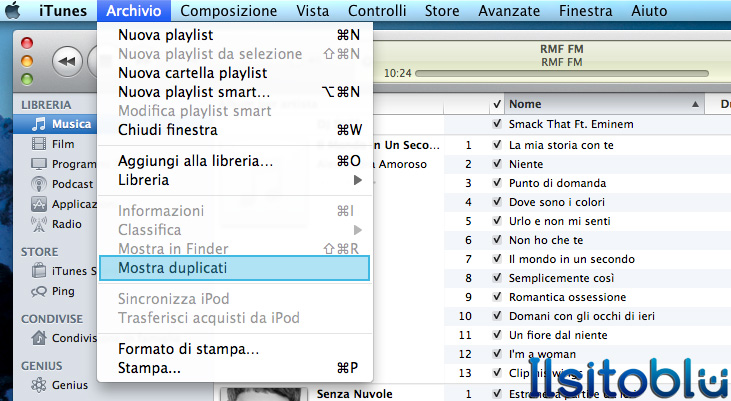
Task: Choose Aggiungi alla libreria...
Action: point(235,161)
